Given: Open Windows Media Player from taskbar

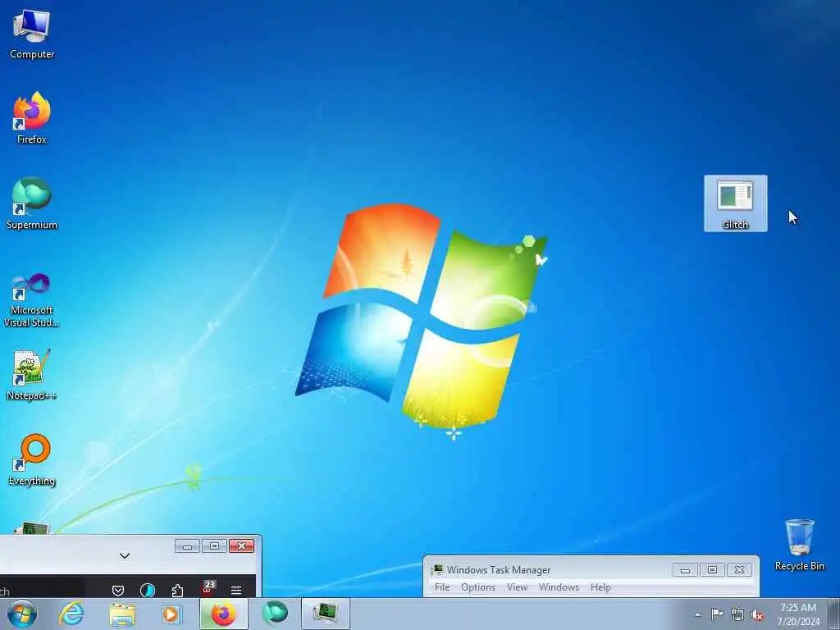Looking at the screenshot, I should pyautogui.click(x=171, y=614).
